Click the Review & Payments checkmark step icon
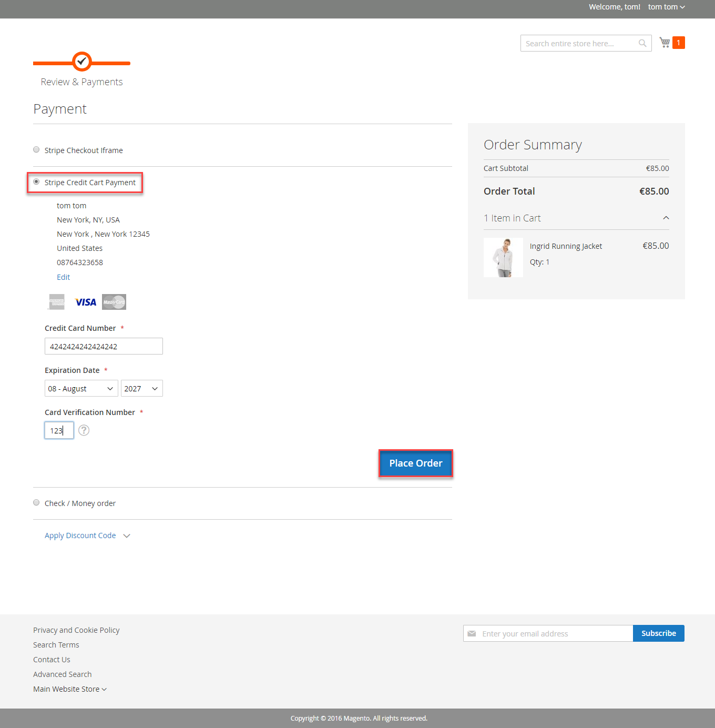 (x=81, y=62)
